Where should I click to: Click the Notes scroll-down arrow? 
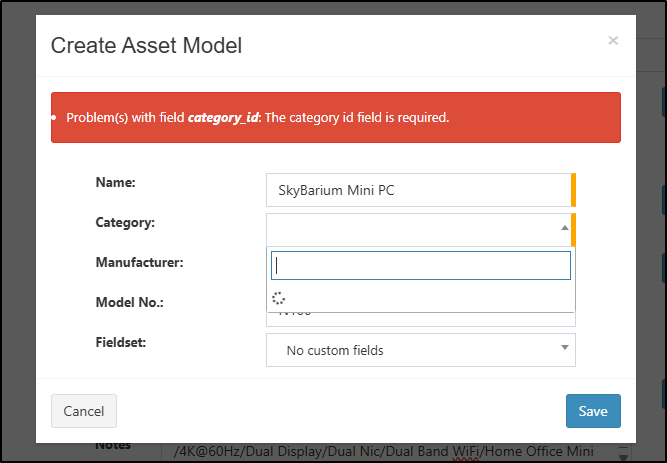click(624, 453)
